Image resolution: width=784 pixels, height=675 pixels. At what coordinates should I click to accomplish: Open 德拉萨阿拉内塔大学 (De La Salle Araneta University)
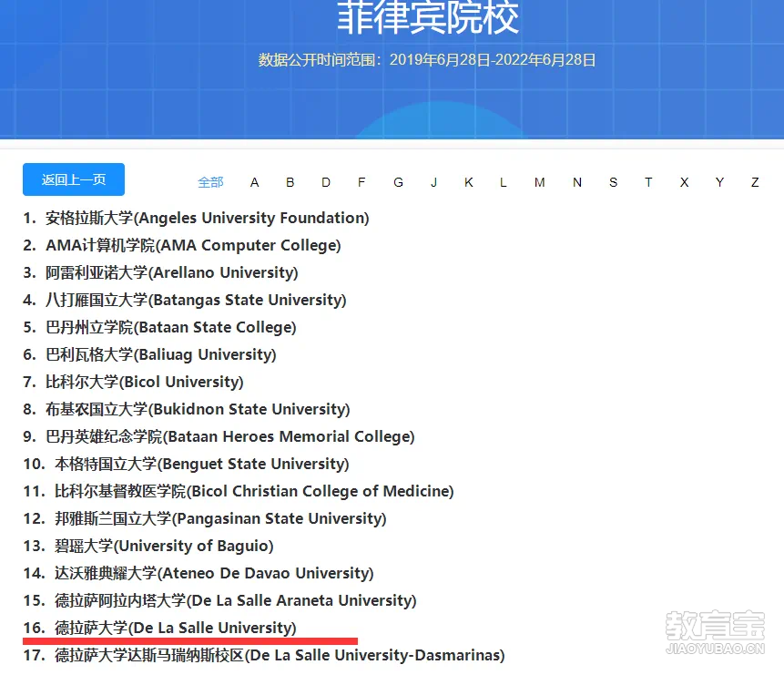point(220,600)
